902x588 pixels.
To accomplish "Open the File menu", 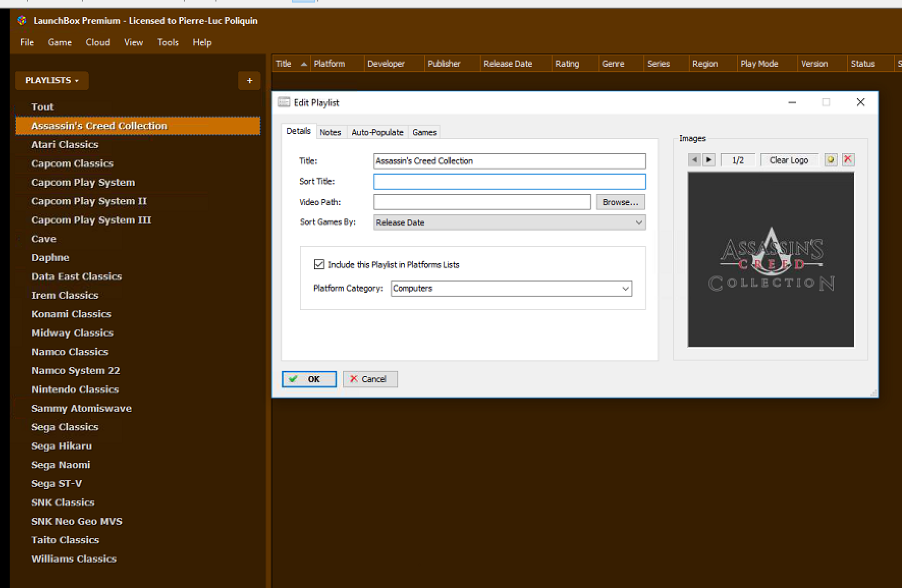I will click(27, 43).
